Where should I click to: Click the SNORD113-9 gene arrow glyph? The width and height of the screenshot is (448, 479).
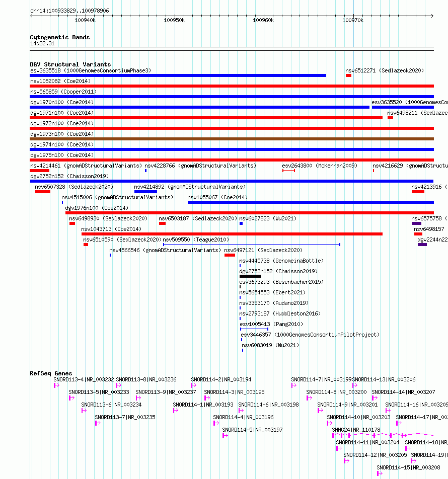click(x=138, y=398)
